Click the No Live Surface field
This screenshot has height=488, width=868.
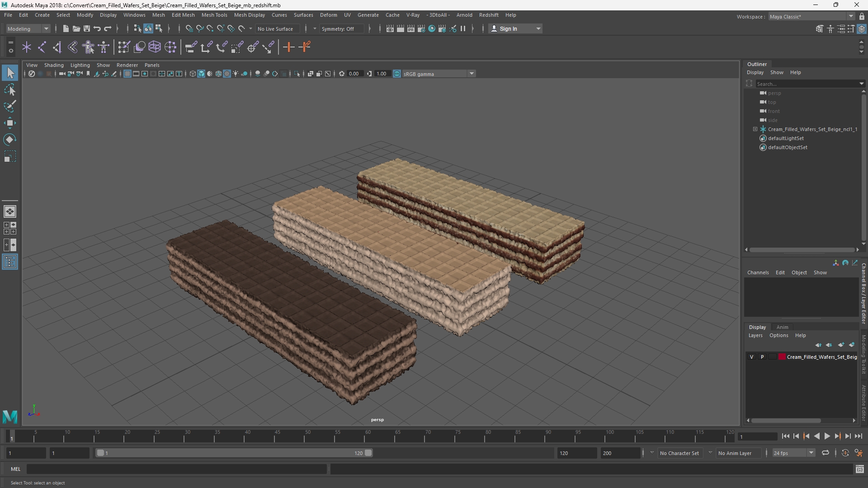[x=278, y=29]
